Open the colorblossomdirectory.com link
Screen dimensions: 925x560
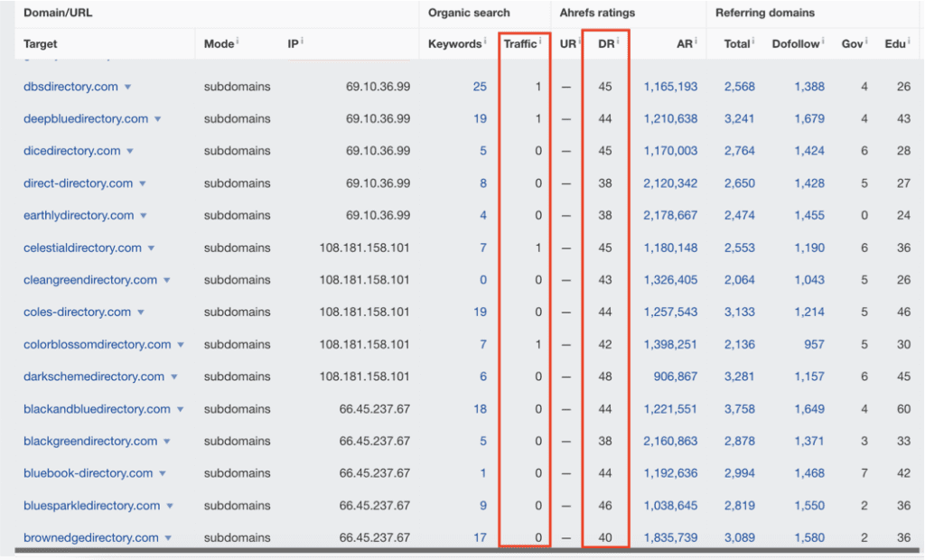coord(98,345)
